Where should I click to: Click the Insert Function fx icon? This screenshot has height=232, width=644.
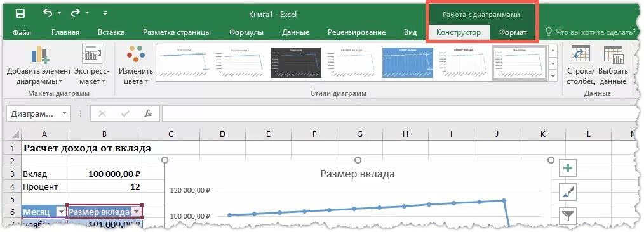tap(148, 113)
